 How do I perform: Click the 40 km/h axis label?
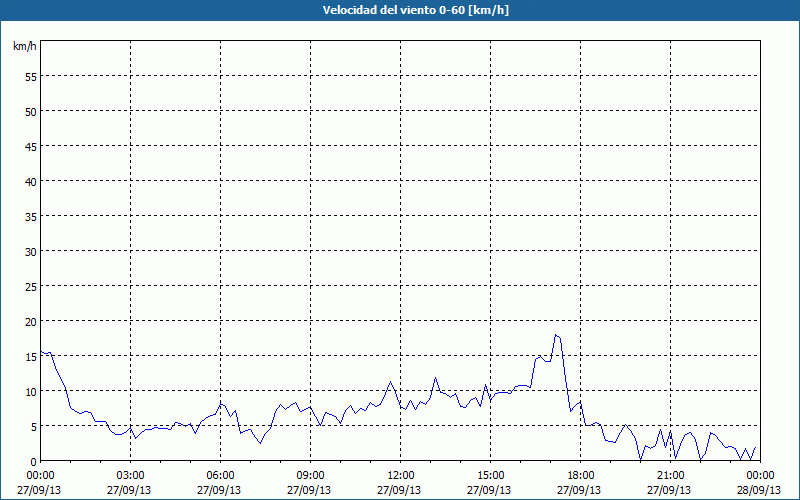pos(30,181)
